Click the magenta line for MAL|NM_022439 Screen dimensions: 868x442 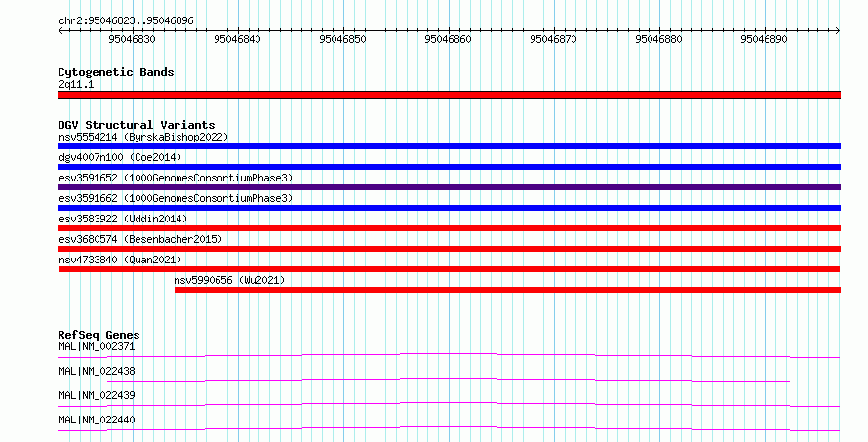coord(449,404)
